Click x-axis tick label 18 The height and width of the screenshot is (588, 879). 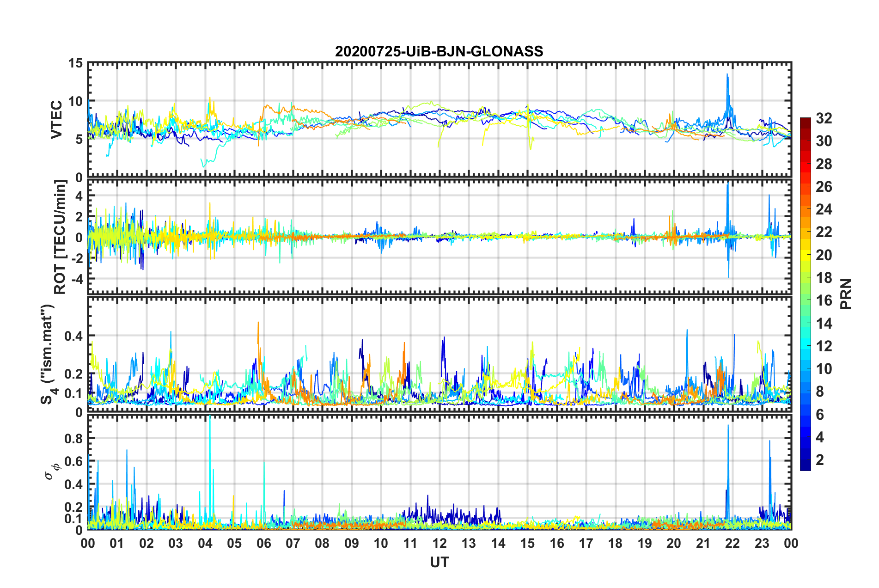pyautogui.click(x=615, y=543)
